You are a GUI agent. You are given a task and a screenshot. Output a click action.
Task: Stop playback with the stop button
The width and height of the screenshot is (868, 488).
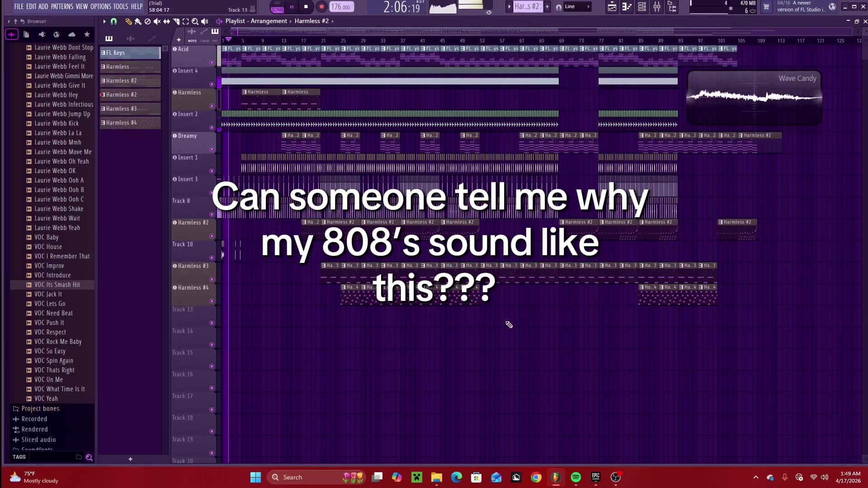coord(306,7)
